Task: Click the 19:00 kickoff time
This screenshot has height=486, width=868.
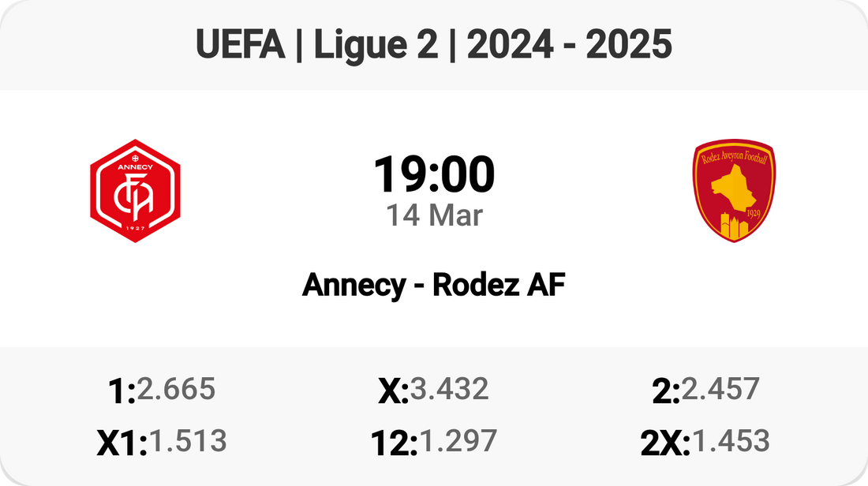Action: tap(434, 174)
